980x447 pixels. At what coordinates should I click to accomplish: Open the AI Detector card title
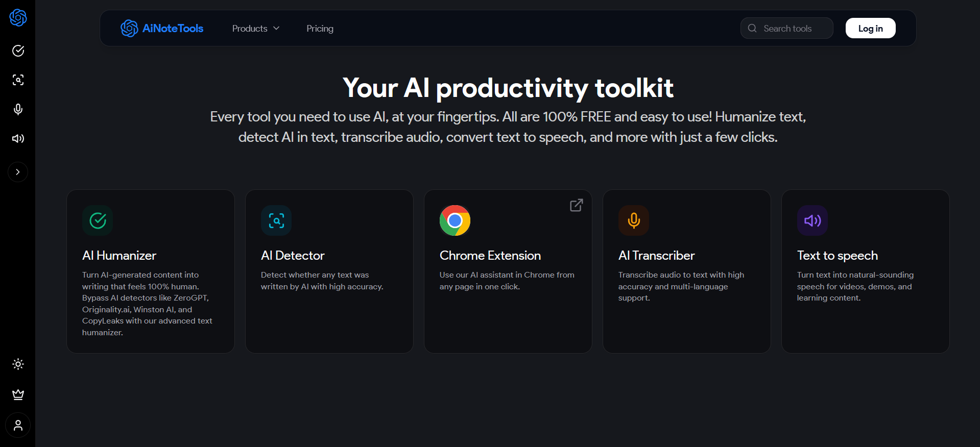point(293,256)
